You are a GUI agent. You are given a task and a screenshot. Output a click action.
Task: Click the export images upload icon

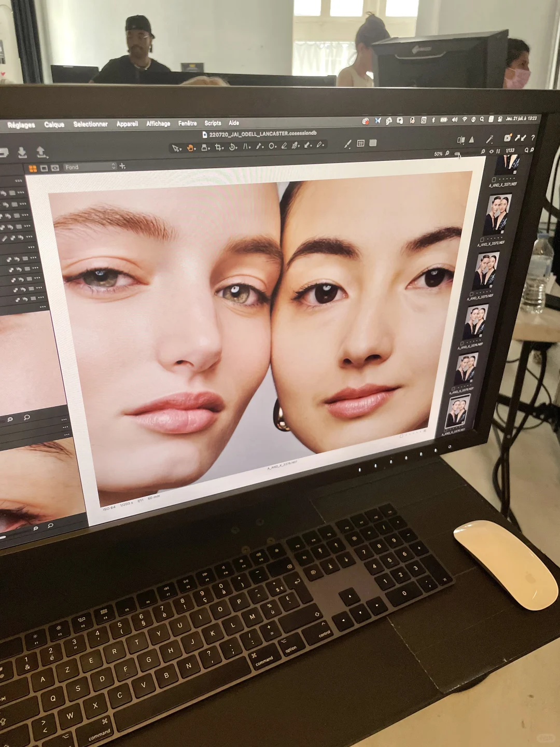(x=41, y=153)
